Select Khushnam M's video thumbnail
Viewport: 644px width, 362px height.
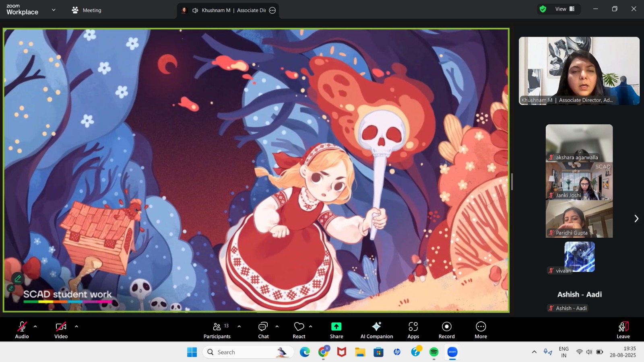(x=579, y=70)
